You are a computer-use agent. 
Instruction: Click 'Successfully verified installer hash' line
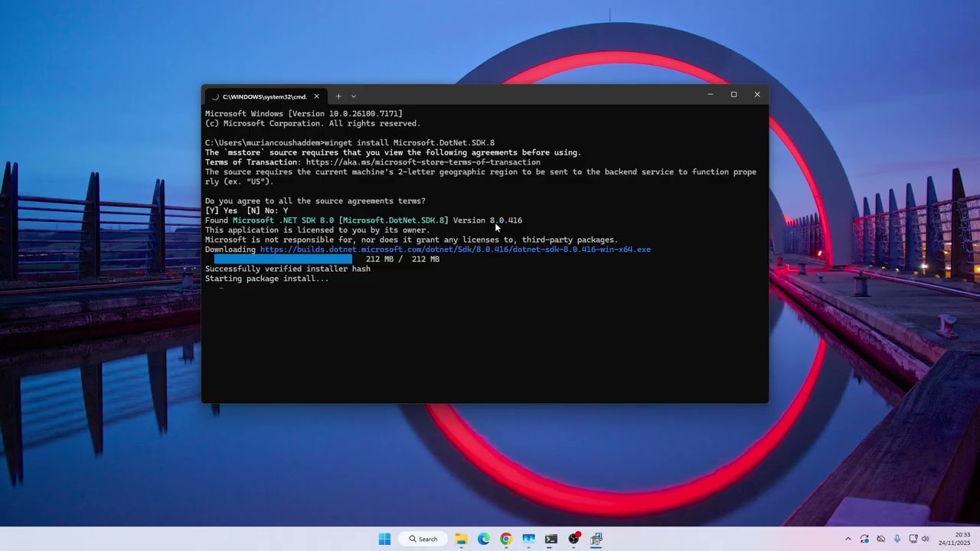pos(288,269)
